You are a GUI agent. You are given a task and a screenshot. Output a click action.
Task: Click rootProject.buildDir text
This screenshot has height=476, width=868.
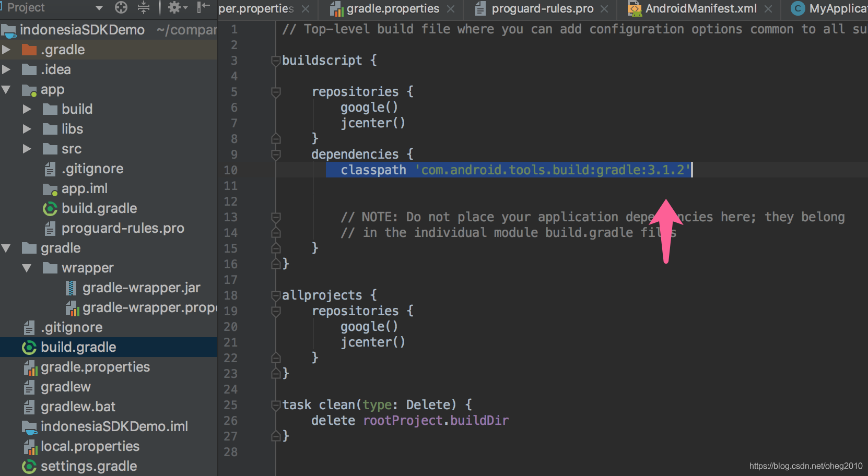(436, 421)
